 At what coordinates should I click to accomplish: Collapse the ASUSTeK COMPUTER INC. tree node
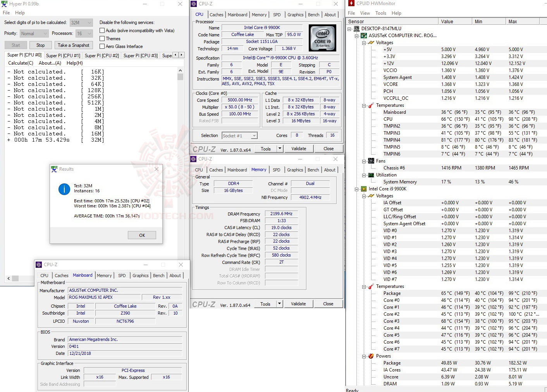point(357,36)
